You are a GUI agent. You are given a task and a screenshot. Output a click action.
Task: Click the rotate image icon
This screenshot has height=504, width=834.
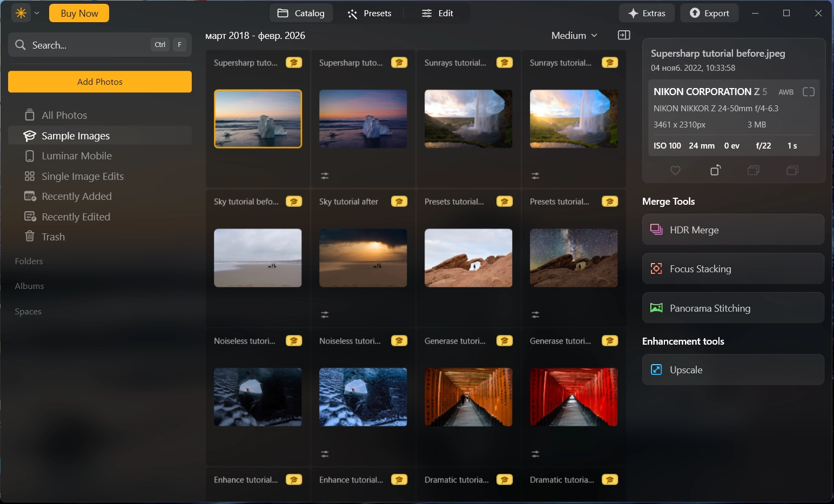(715, 170)
